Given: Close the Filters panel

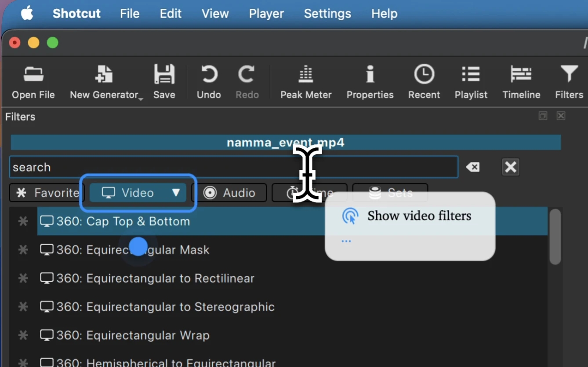Looking at the screenshot, I should (x=561, y=116).
